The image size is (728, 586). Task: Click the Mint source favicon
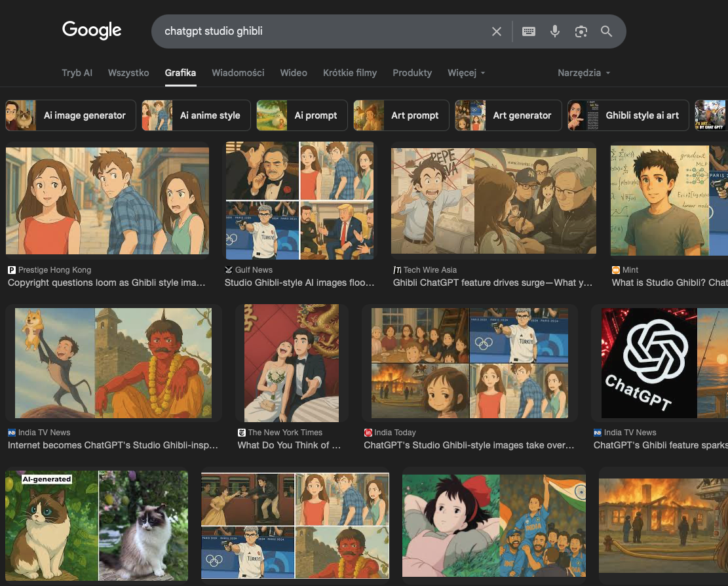pyautogui.click(x=616, y=270)
